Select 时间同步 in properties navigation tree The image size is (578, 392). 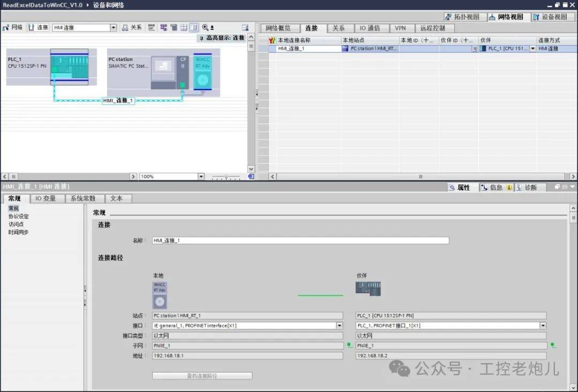[18, 233]
